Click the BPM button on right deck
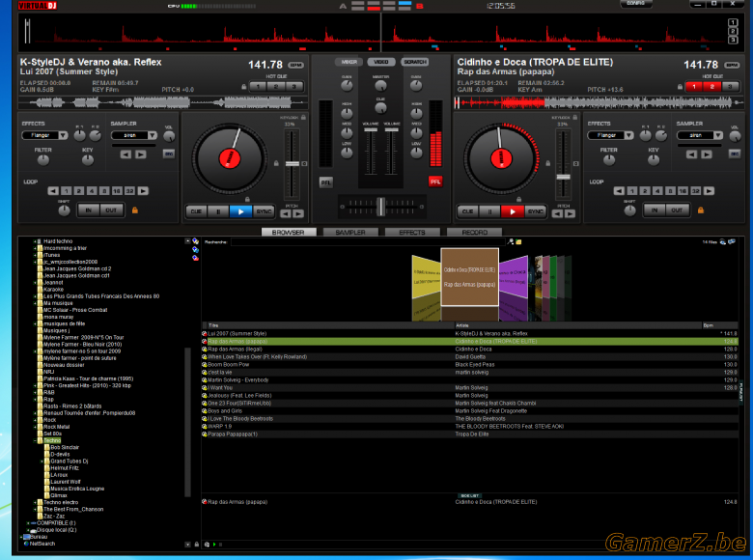The height and width of the screenshot is (560, 753). click(732, 65)
